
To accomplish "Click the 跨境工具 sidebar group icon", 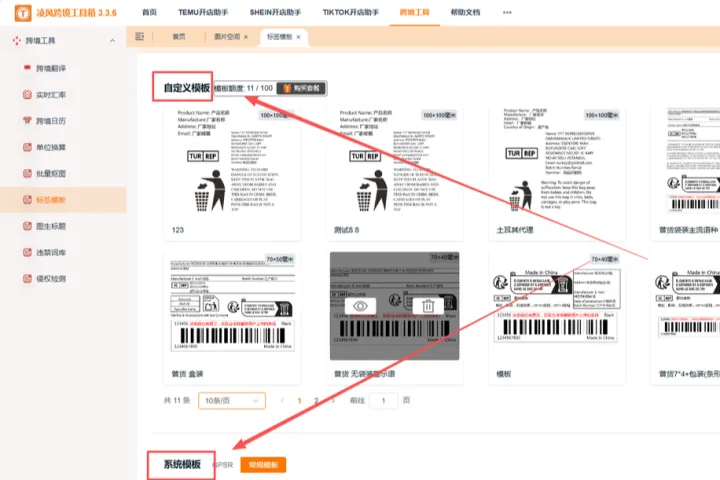I will 17,41.
